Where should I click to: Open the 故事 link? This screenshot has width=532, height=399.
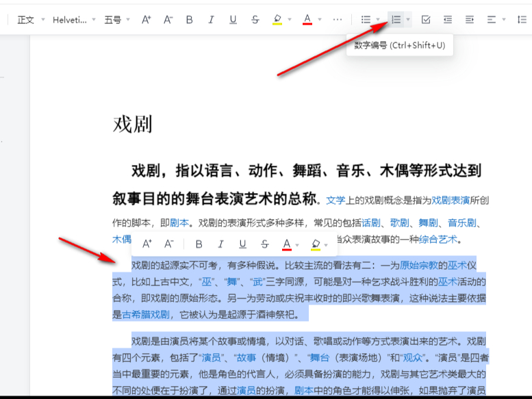(246, 358)
